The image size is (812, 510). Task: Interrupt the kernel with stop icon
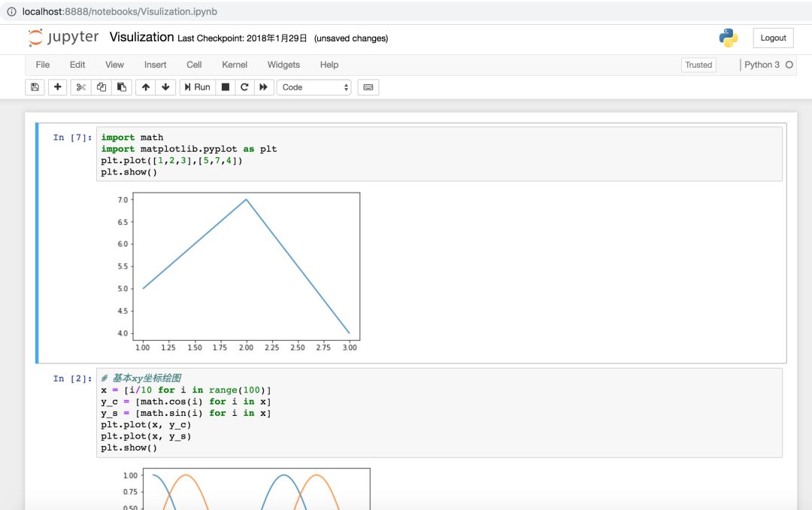226,87
